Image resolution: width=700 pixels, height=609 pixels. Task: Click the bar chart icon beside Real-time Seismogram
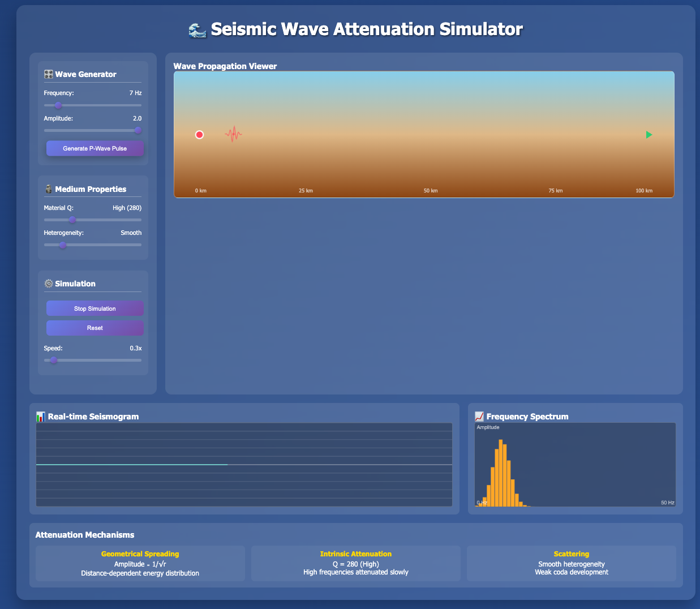[x=40, y=417]
